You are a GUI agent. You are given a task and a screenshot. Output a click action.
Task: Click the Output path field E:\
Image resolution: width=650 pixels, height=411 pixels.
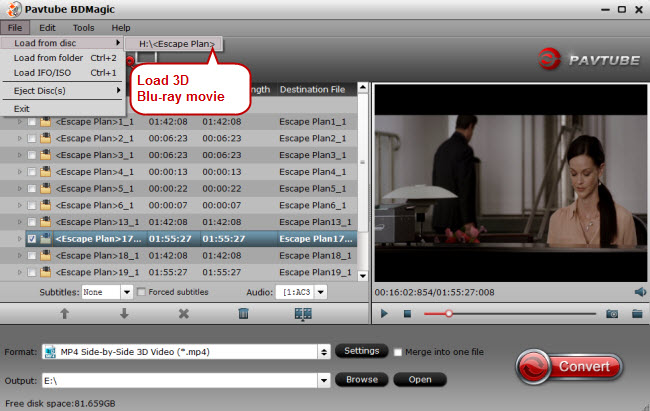[x=180, y=380]
